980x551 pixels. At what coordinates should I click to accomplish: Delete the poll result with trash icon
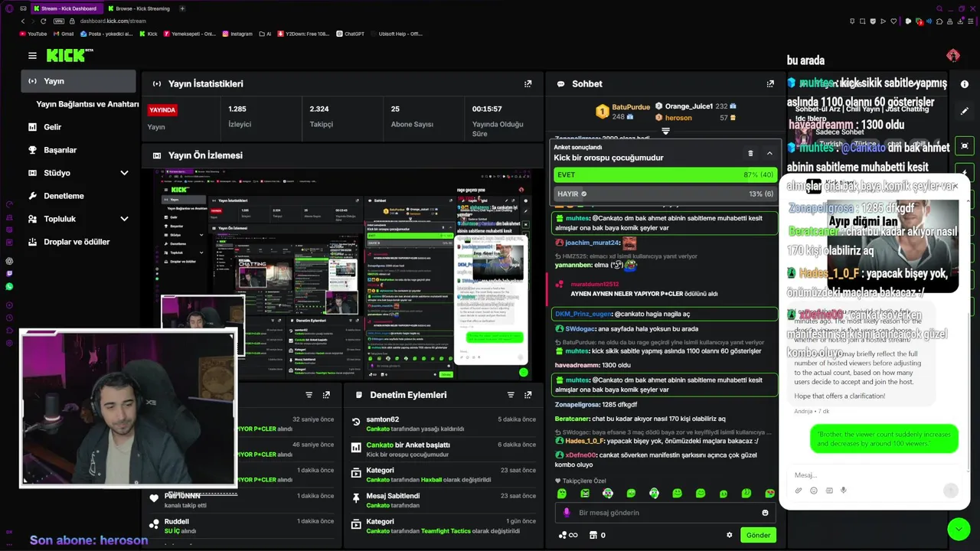click(x=750, y=153)
